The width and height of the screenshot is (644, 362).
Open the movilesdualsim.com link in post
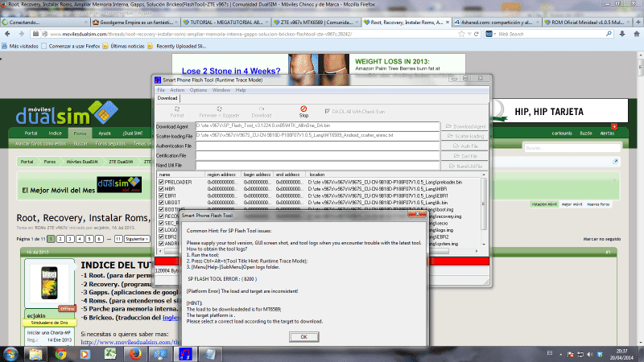pyautogui.click(x=130, y=342)
